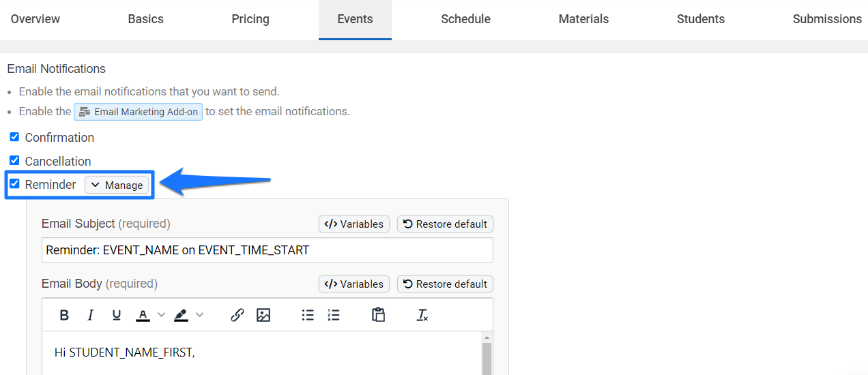Click the email body text area
Image resolution: width=868 pixels, height=375 pixels.
[262, 353]
